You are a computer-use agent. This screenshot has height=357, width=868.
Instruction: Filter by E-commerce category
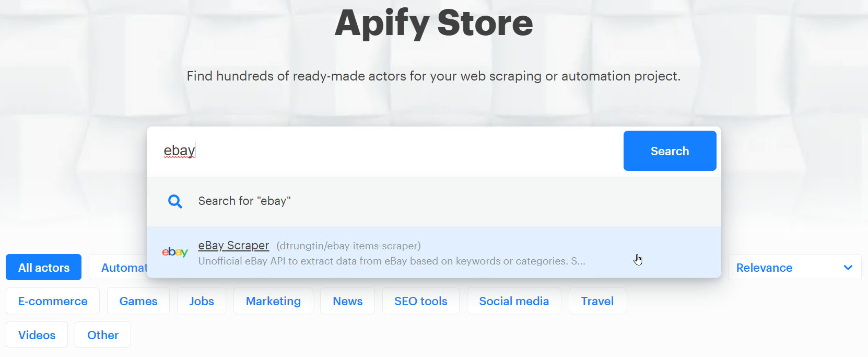(x=53, y=301)
